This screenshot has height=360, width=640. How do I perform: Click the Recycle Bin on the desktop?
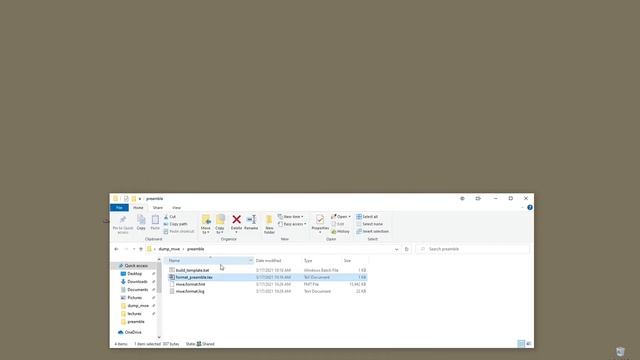pos(620,352)
